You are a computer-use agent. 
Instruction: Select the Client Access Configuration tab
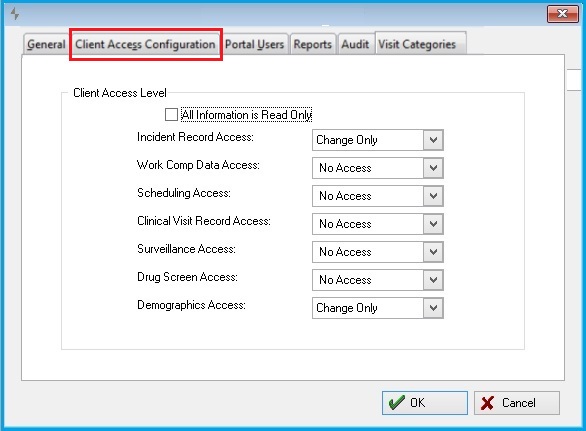(145, 44)
